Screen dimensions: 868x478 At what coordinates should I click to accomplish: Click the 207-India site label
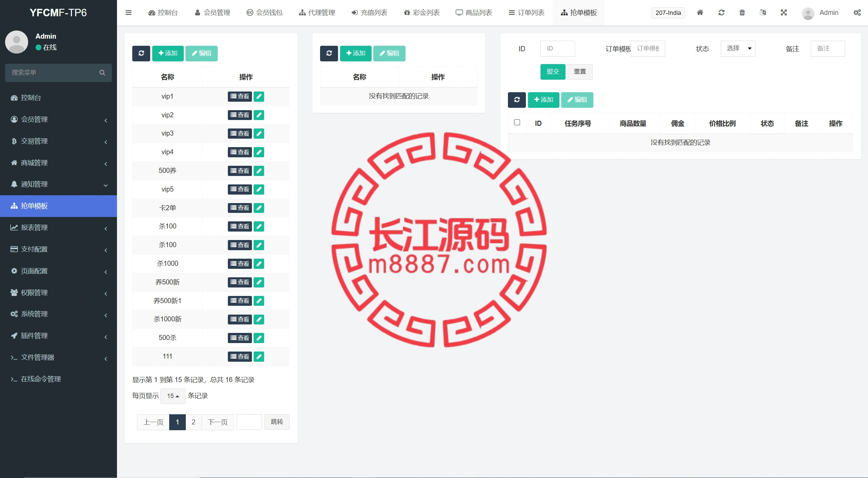coord(668,13)
